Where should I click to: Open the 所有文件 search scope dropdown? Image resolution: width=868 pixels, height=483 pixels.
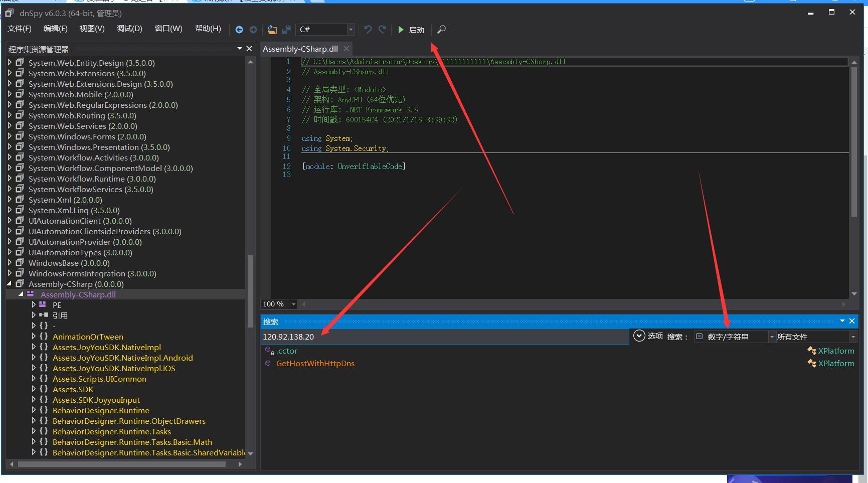click(x=816, y=337)
